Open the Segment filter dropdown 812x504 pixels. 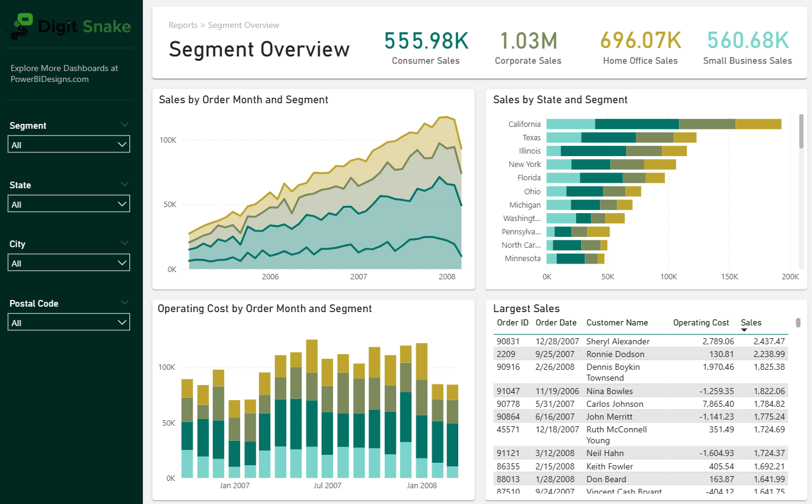coord(69,145)
